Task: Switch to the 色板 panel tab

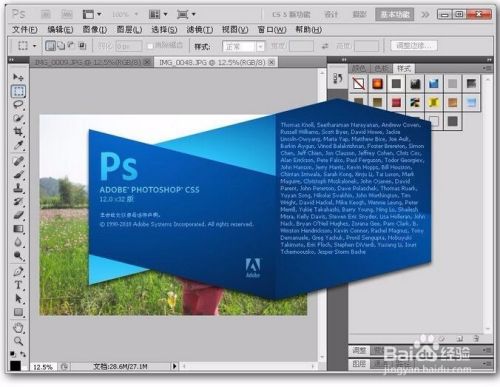Action: tap(381, 69)
